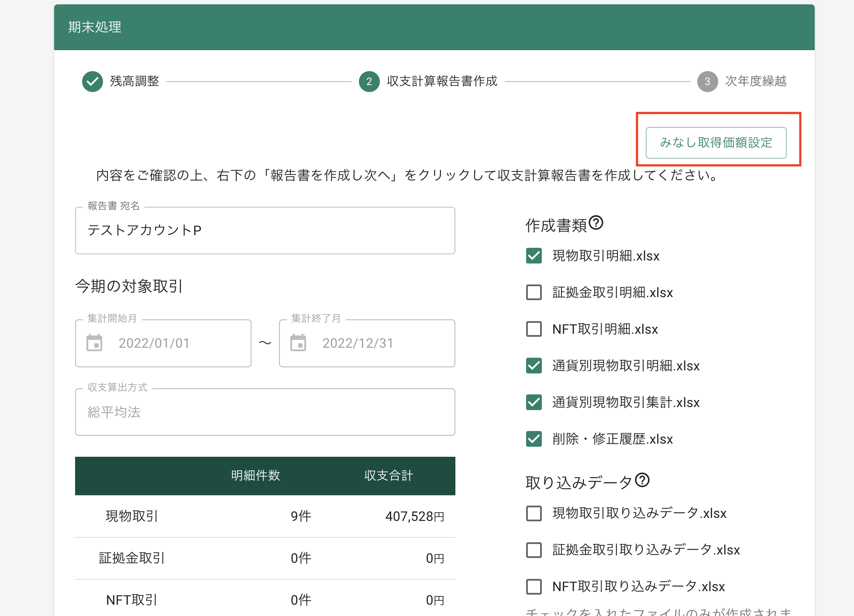Uncheck 削除・修正履歴.xlsx checkbox
The height and width of the screenshot is (616, 854).
[x=534, y=439]
